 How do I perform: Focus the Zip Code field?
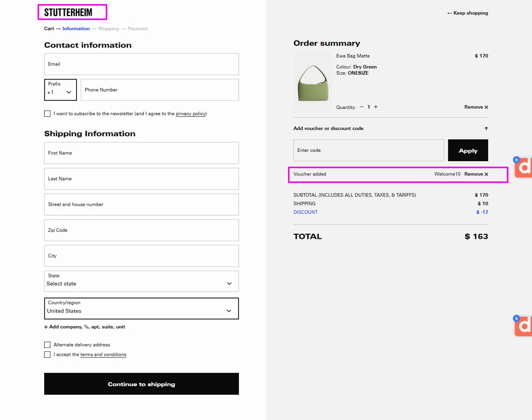[x=142, y=230]
